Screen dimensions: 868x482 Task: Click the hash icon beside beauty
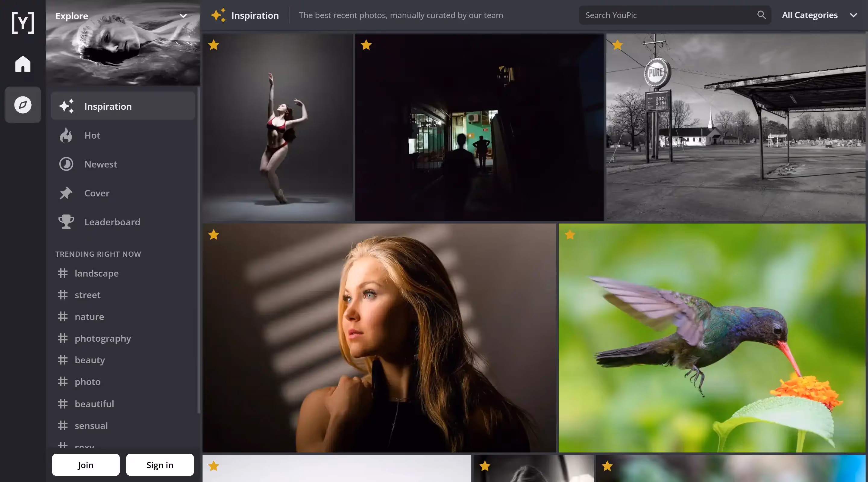[63, 360]
